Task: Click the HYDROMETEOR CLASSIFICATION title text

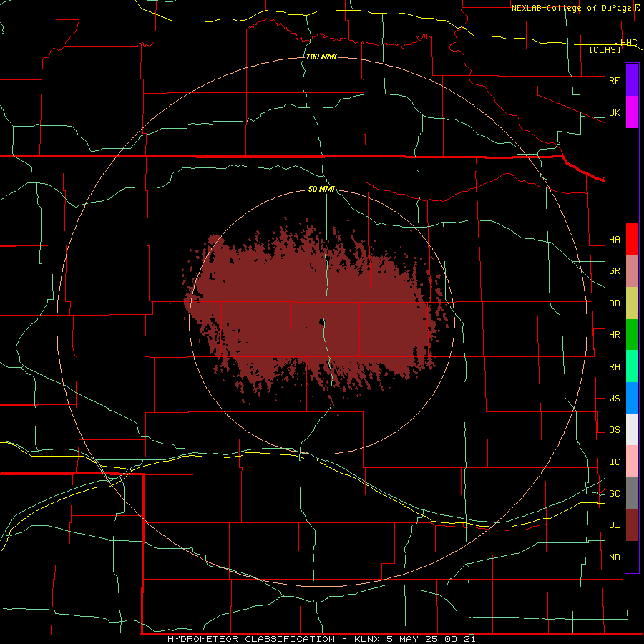Action: click(251, 639)
